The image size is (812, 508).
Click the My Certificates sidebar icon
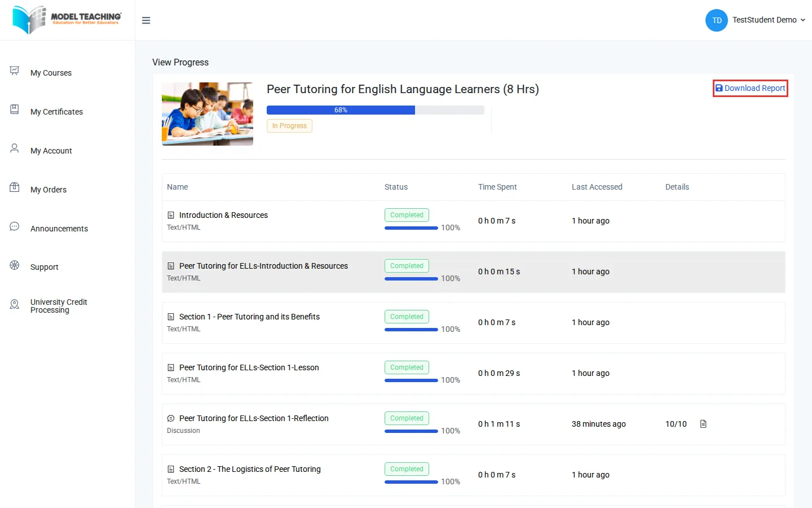pos(15,110)
